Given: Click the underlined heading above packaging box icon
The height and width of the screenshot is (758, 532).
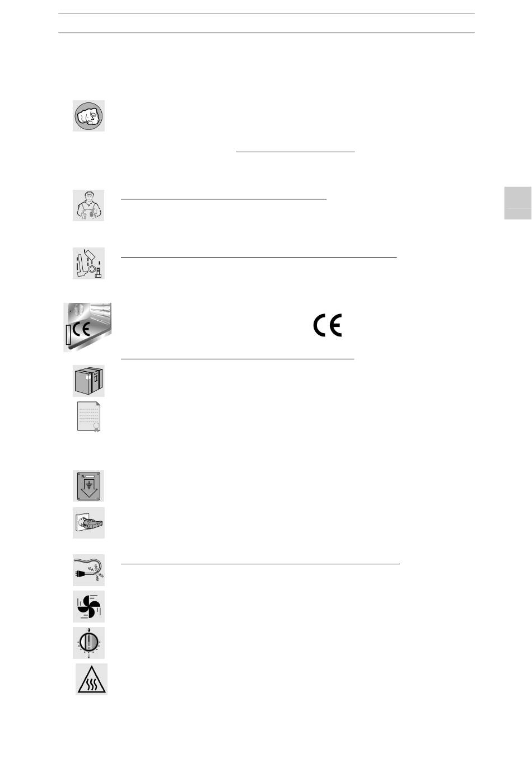Looking at the screenshot, I should click(237, 358).
